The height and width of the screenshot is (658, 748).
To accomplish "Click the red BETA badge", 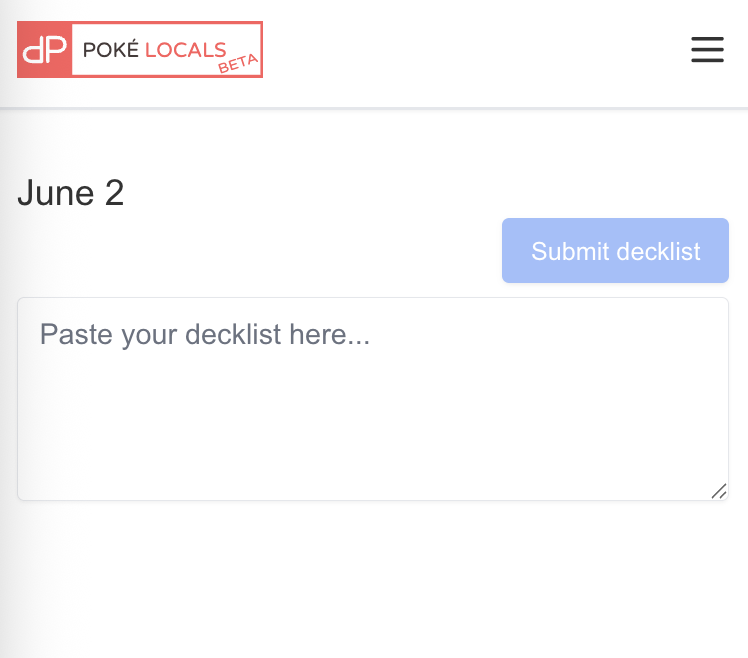I will click(x=238, y=64).
